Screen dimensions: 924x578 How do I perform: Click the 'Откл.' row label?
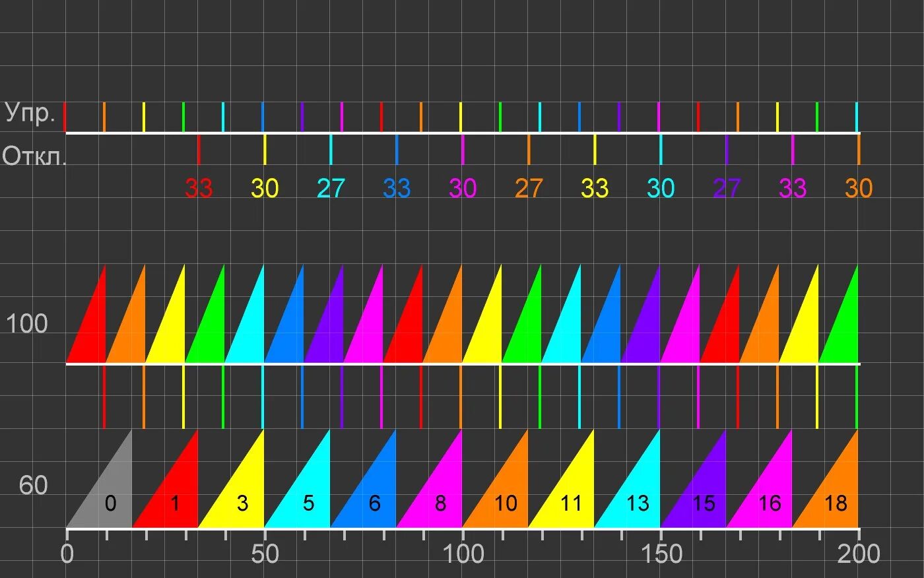coord(34,156)
